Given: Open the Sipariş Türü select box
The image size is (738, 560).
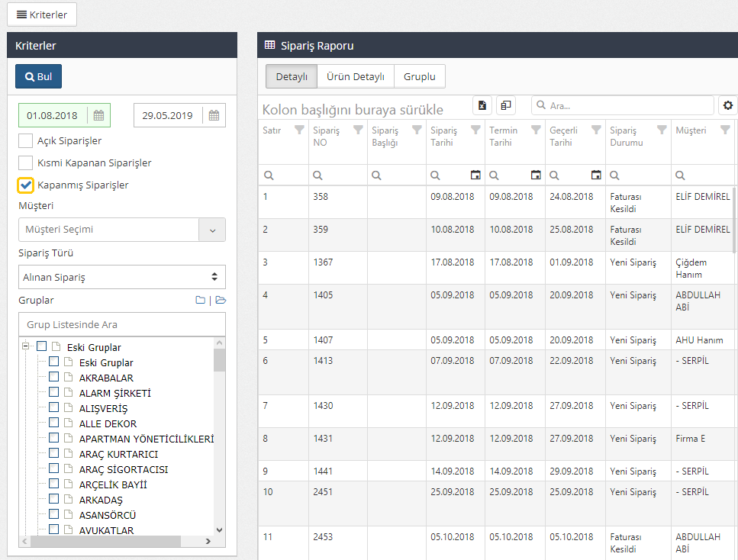Looking at the screenshot, I should tap(122, 277).
